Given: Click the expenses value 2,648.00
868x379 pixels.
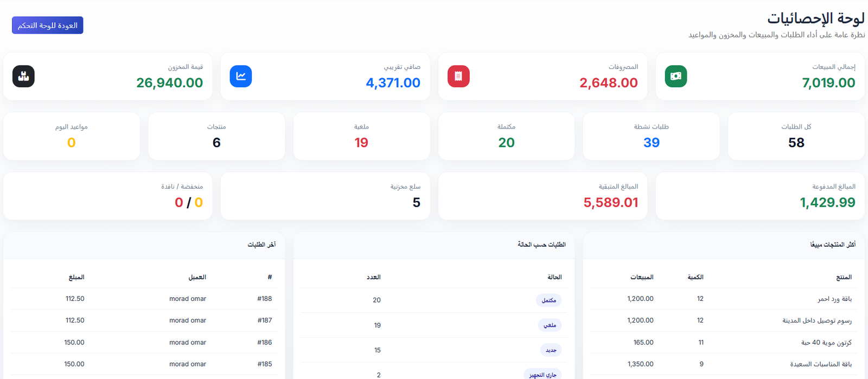Looking at the screenshot, I should coord(609,83).
